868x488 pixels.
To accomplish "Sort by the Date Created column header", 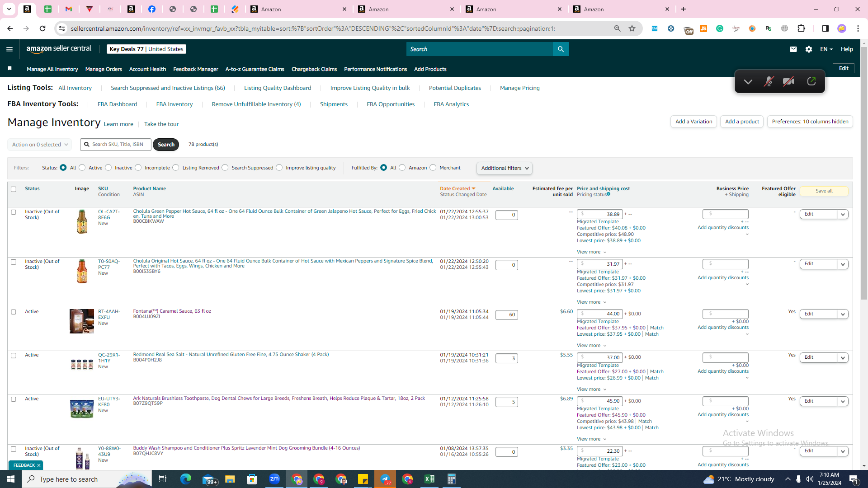I will (x=458, y=189).
